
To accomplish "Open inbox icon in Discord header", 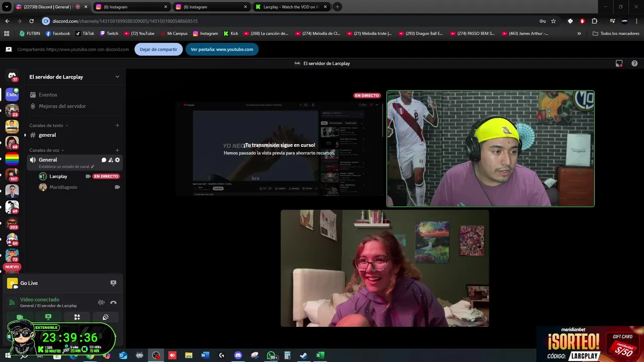I will pyautogui.click(x=619, y=63).
